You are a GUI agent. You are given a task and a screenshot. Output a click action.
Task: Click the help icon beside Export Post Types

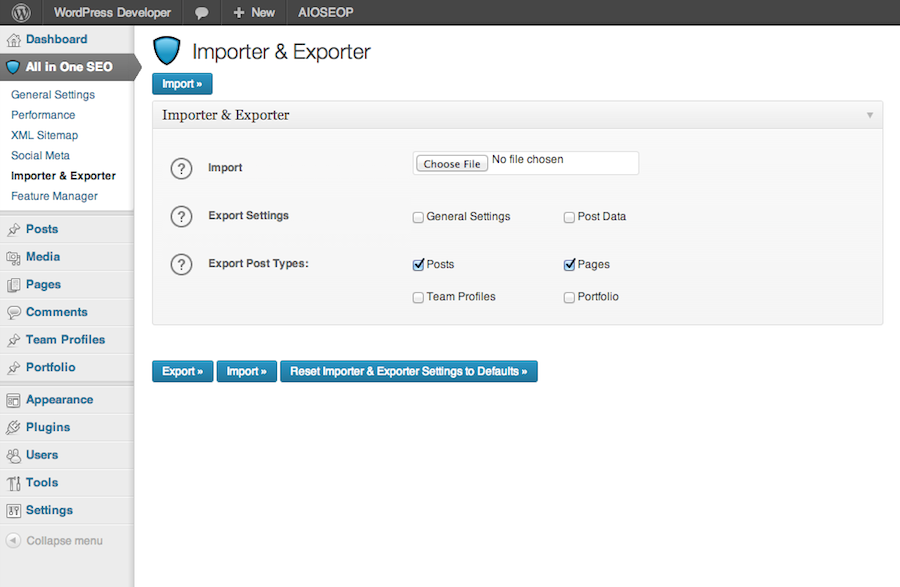(x=181, y=264)
